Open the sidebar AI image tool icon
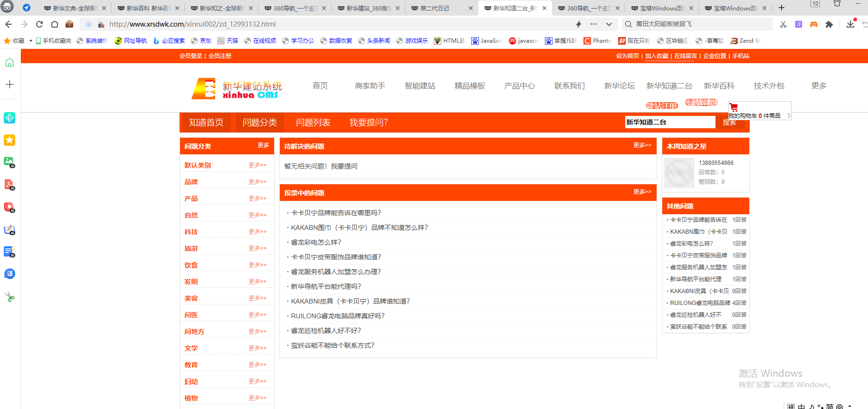Viewport: 868px width, 409px height. (x=10, y=162)
